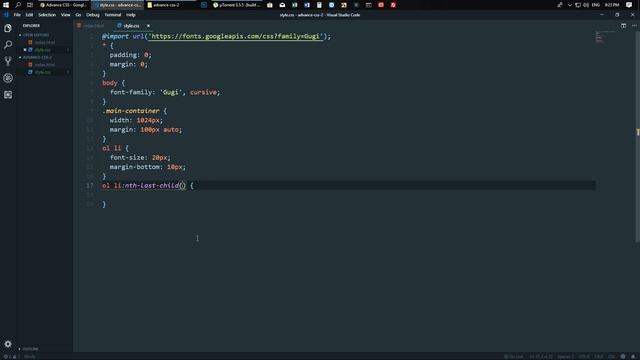640x360 pixels.
Task: Click the Split Editor icon
Action: 623,26
